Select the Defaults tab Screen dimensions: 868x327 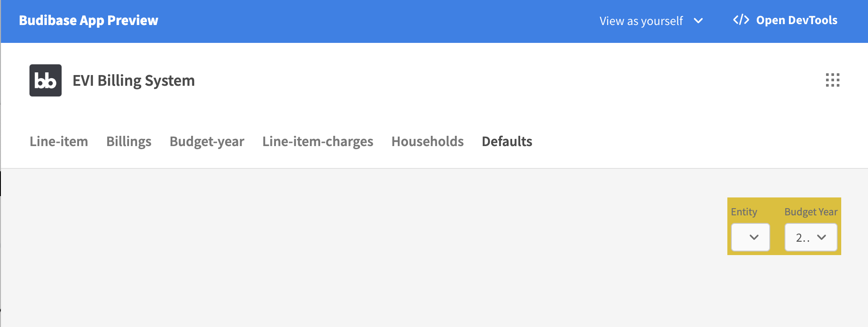(507, 142)
